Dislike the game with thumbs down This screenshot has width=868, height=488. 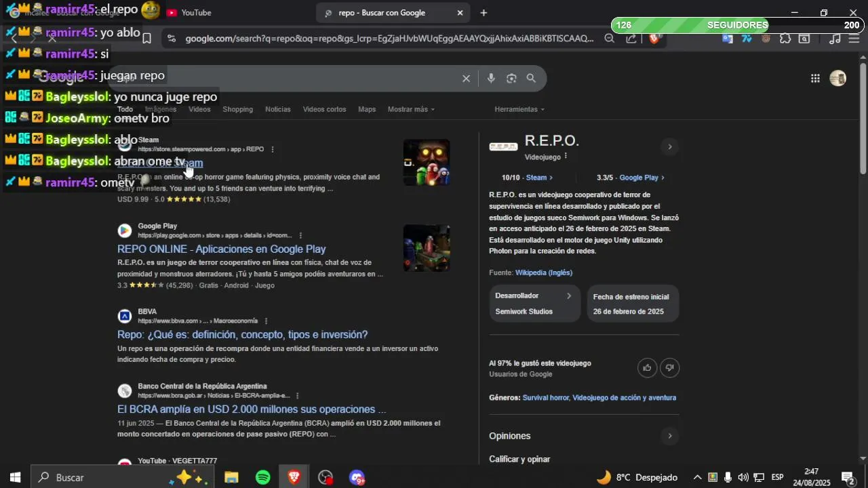669,367
